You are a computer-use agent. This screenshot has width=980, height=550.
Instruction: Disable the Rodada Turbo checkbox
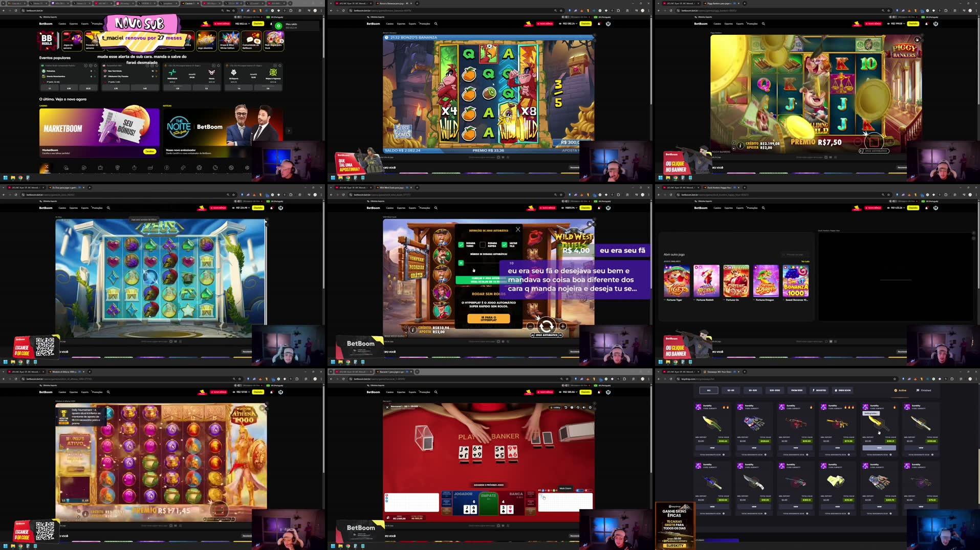coord(462,245)
